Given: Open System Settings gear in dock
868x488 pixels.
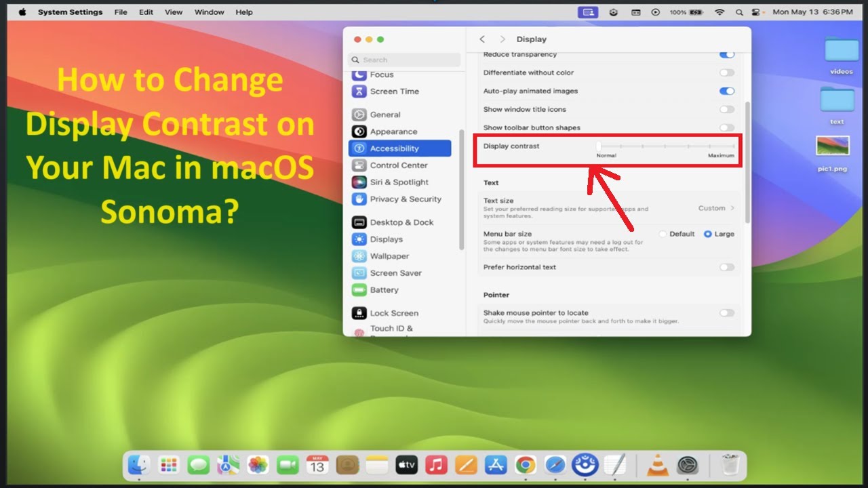Looking at the screenshot, I should 687,465.
